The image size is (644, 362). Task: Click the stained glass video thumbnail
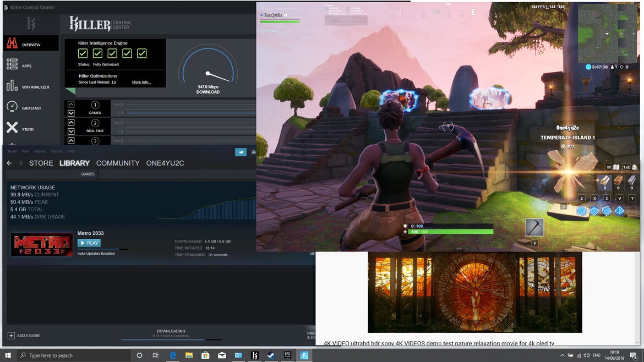tap(475, 292)
